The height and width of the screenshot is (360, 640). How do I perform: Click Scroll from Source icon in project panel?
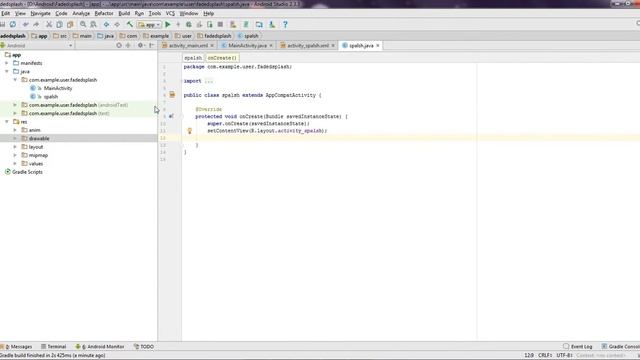119,45
